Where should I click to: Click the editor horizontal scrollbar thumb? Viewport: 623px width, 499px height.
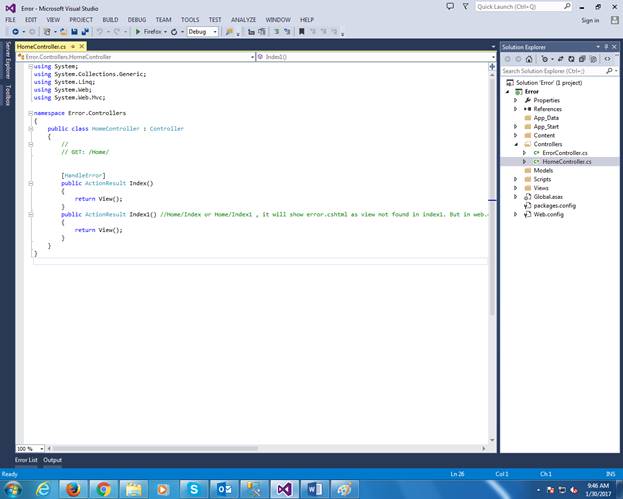click(x=155, y=449)
